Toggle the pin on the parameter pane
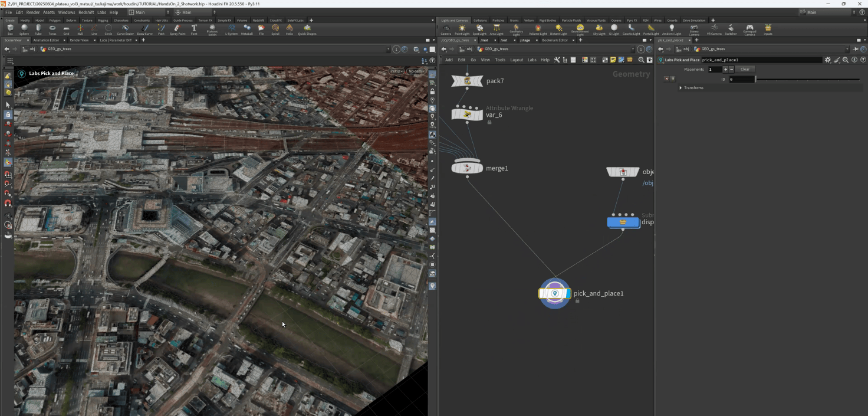Image resolution: width=868 pixels, height=416 pixels. (855, 49)
